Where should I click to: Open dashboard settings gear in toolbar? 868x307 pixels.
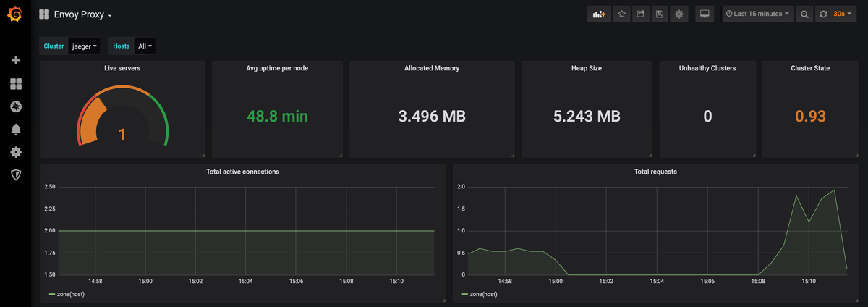(x=678, y=14)
